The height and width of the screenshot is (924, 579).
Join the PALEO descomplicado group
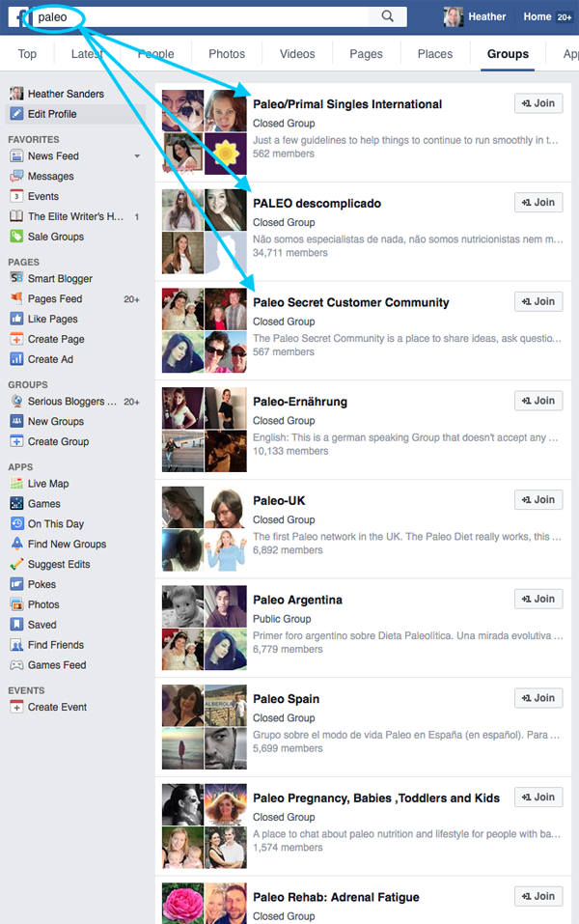tap(538, 202)
